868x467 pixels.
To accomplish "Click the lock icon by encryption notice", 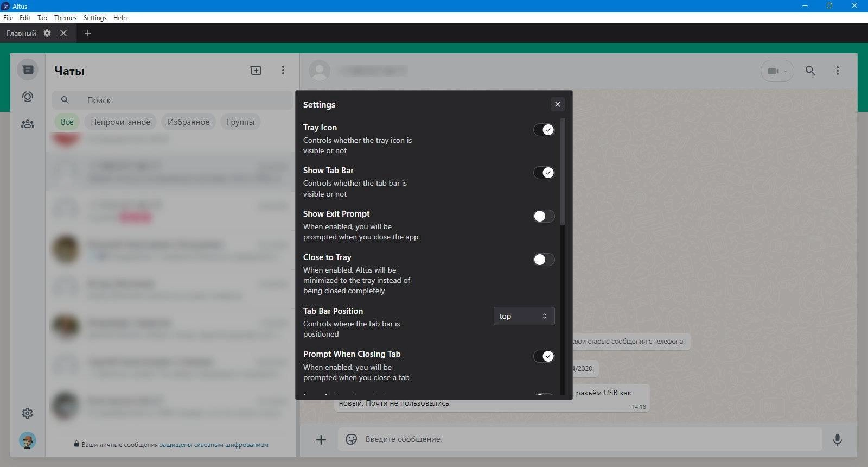I will 76,444.
